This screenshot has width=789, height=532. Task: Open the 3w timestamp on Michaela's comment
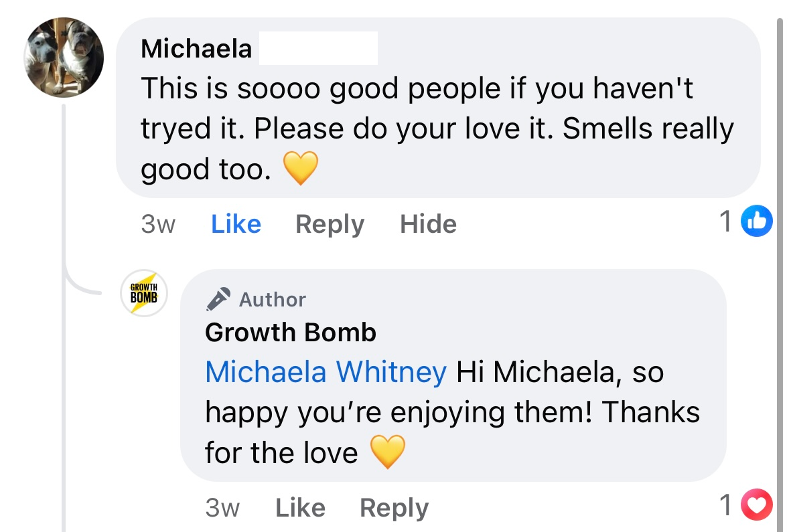click(x=158, y=224)
